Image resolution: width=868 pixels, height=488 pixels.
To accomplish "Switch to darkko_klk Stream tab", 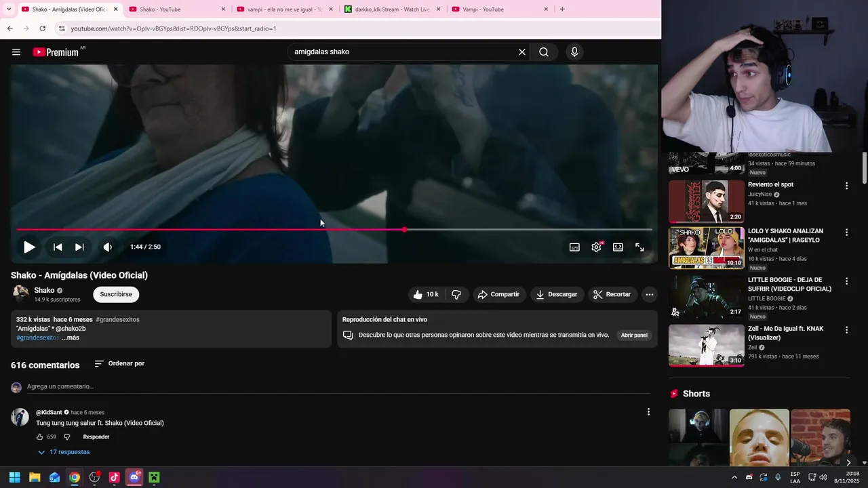I will point(392,9).
